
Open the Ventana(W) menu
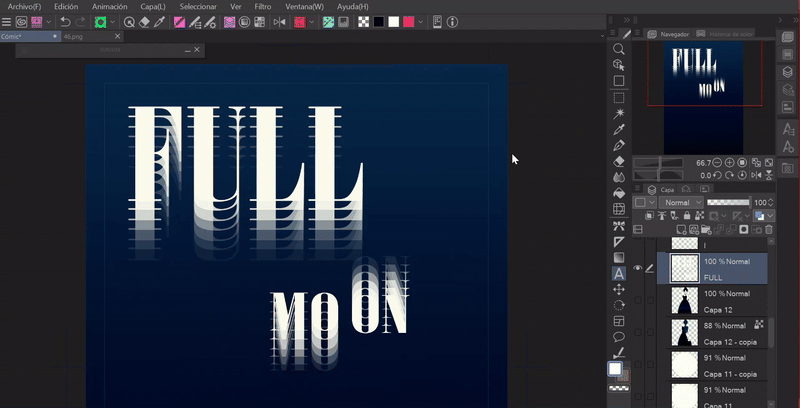pos(305,7)
